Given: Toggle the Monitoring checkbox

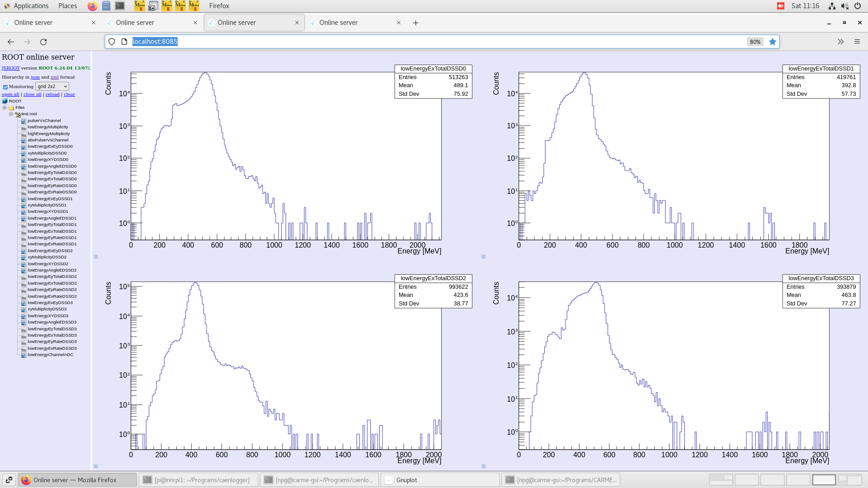Looking at the screenshot, I should [5, 87].
